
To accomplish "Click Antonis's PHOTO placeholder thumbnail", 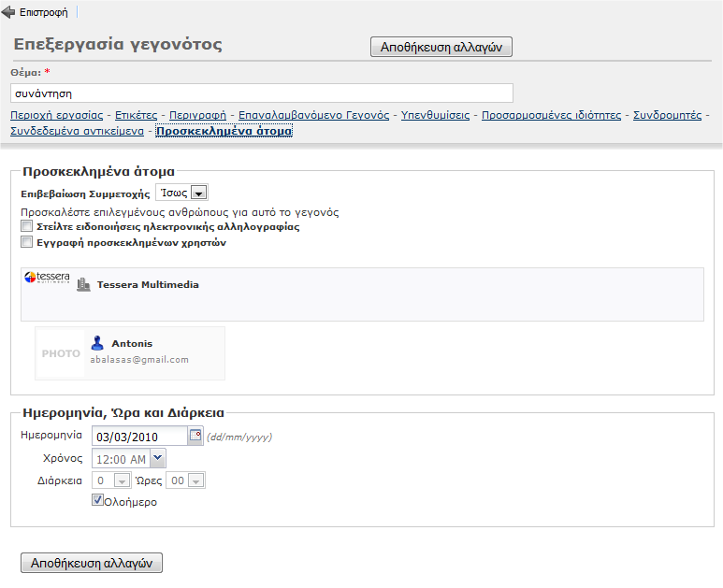I will click(61, 353).
